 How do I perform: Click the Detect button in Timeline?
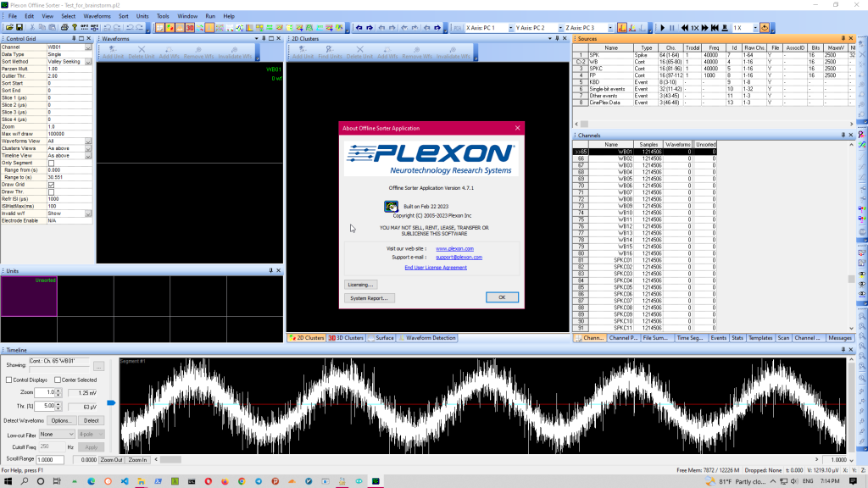click(x=92, y=420)
